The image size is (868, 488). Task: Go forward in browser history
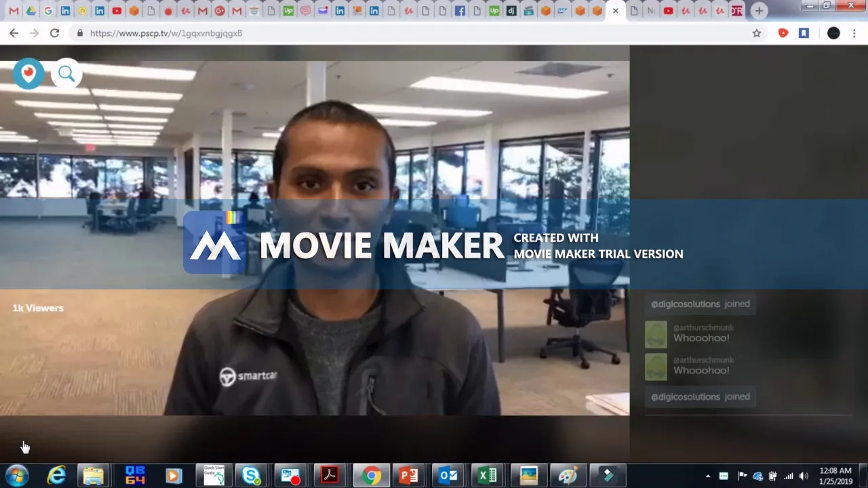pyautogui.click(x=34, y=33)
